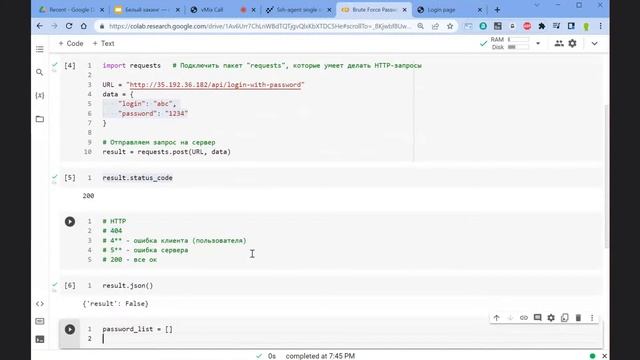Screen dimensions: 640x360
Task: Close the Login page tab
Action: (480, 10)
